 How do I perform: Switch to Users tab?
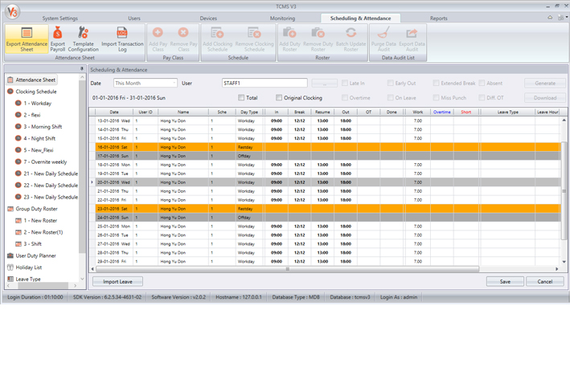[134, 18]
